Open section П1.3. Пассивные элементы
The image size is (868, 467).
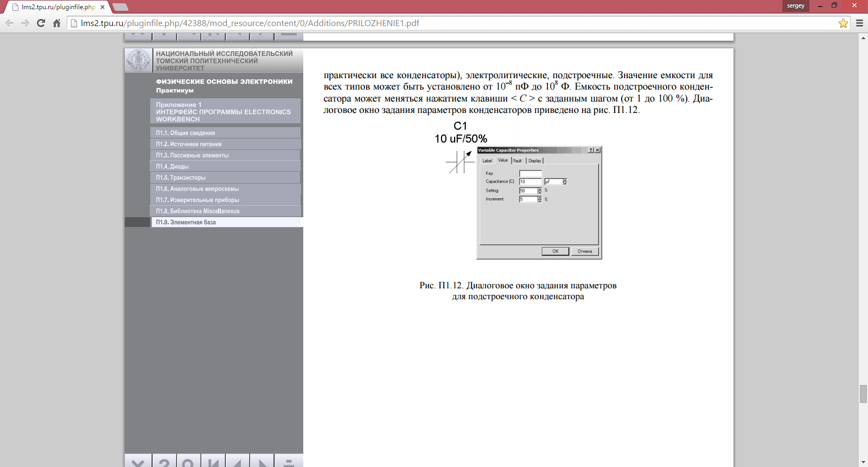pos(225,155)
